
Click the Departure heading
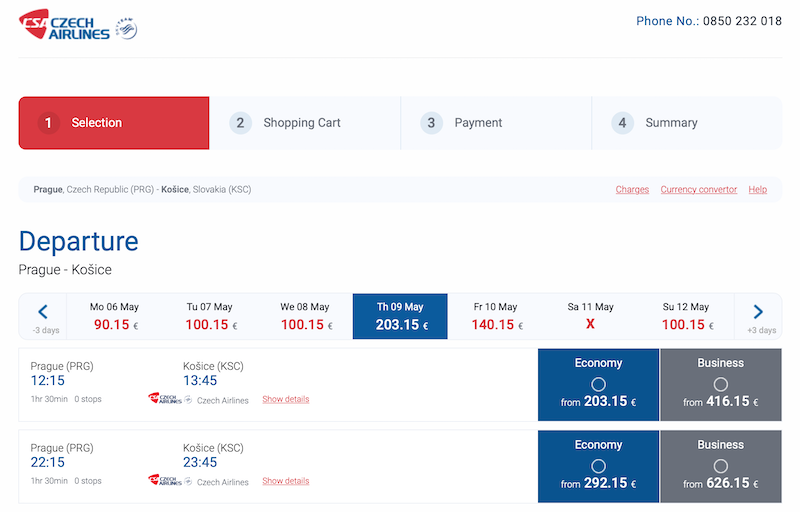coord(79,242)
